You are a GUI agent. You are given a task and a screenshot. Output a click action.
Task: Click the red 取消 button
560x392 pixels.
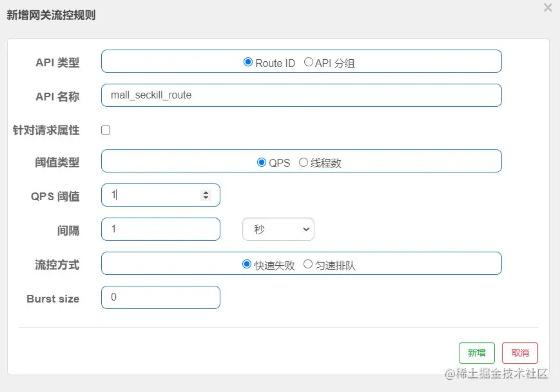[x=520, y=353]
